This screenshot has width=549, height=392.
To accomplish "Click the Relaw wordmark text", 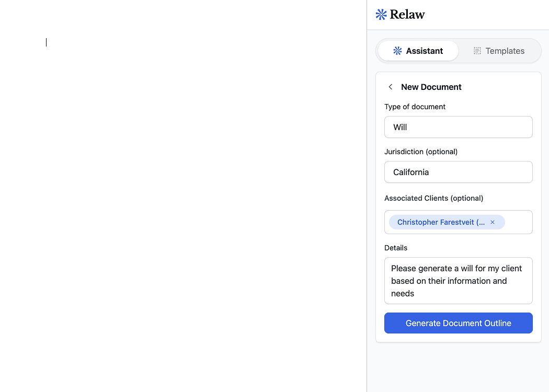I will click(407, 15).
